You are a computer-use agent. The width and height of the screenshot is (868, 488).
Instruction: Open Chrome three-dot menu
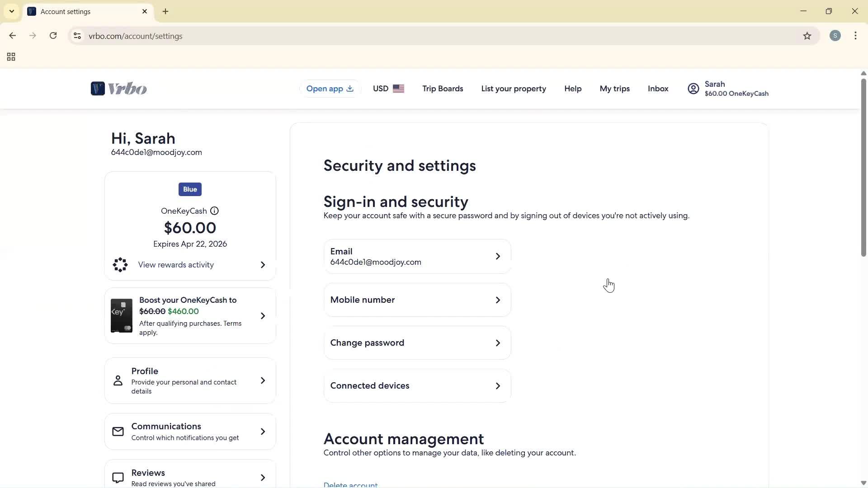point(855,36)
